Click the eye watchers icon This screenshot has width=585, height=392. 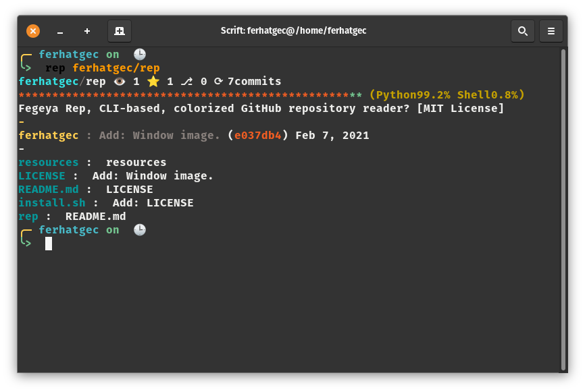[120, 81]
